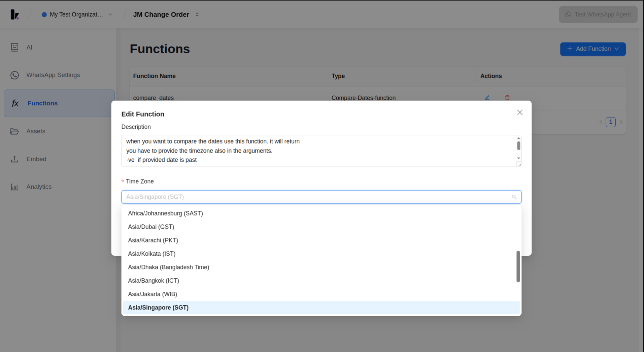Go to Assets in sidebar
644x352 pixels.
tap(59, 131)
